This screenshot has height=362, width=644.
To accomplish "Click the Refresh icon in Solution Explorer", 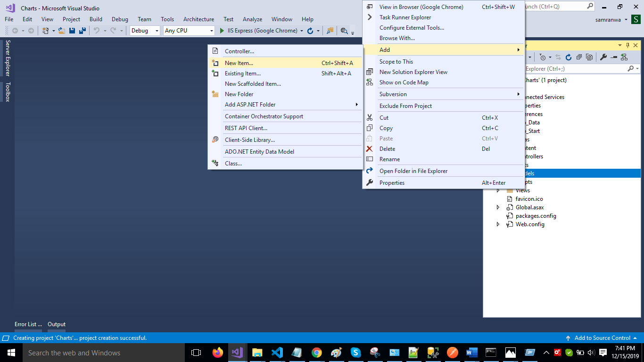I will point(569,57).
